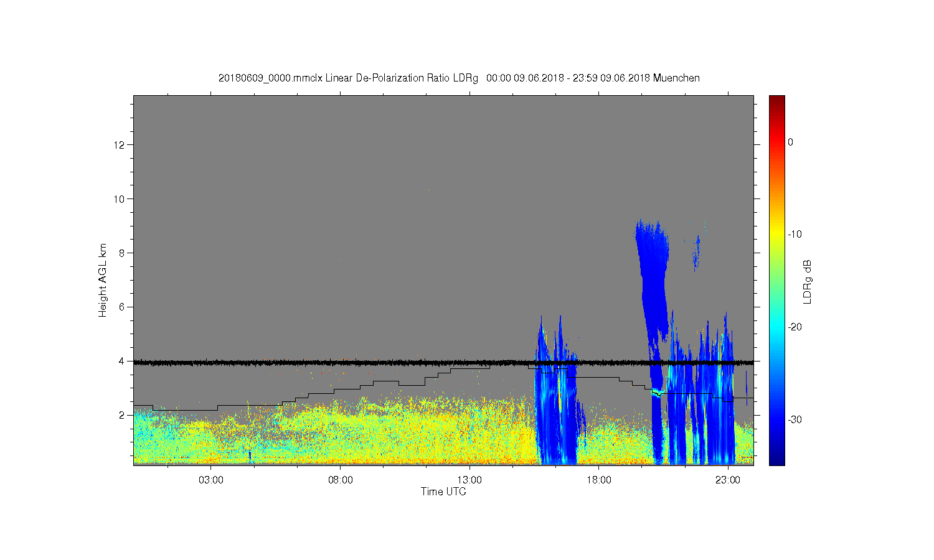Click the colorbar value label 0

pos(791,142)
